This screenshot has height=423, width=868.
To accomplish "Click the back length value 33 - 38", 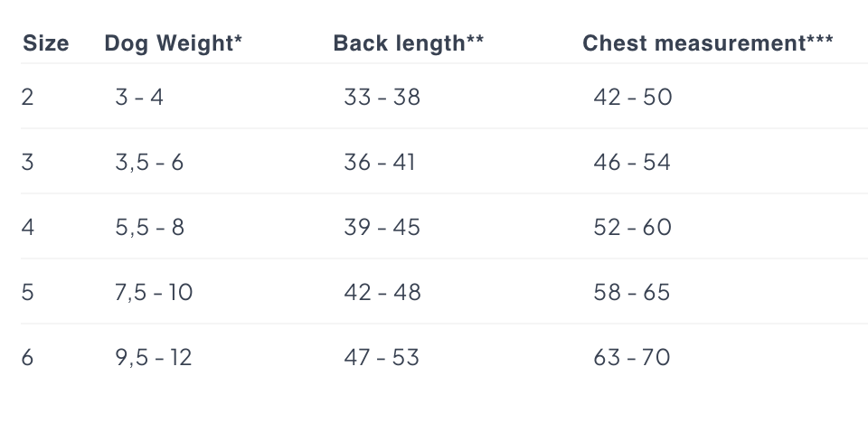I will [382, 98].
